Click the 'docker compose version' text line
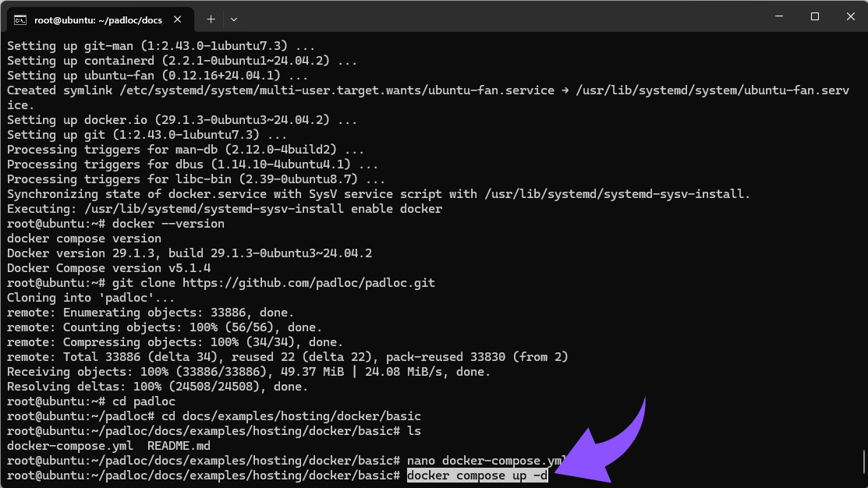Screen dimensions: 868x488 (x=84, y=238)
